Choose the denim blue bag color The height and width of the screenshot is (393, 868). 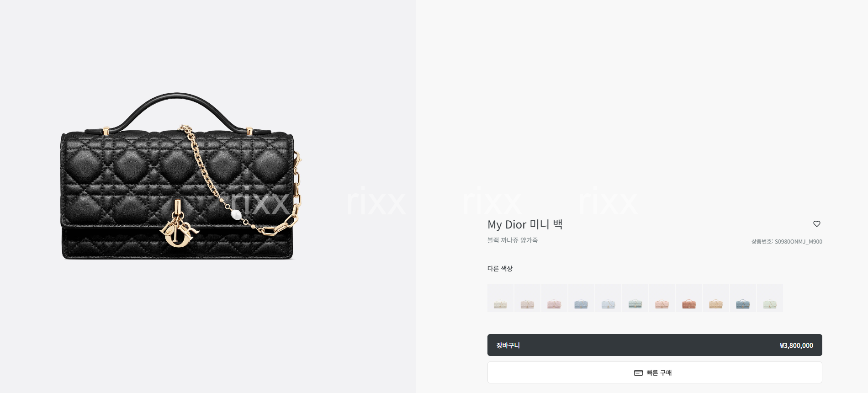pyautogui.click(x=743, y=298)
